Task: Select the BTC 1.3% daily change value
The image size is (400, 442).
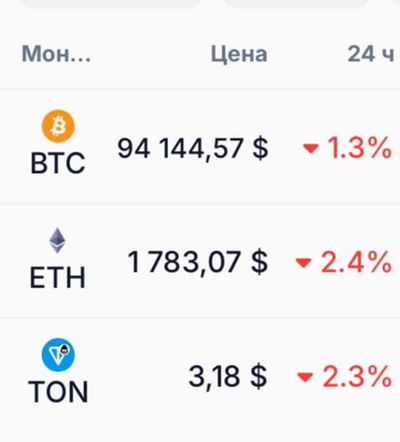Action: pos(360,148)
